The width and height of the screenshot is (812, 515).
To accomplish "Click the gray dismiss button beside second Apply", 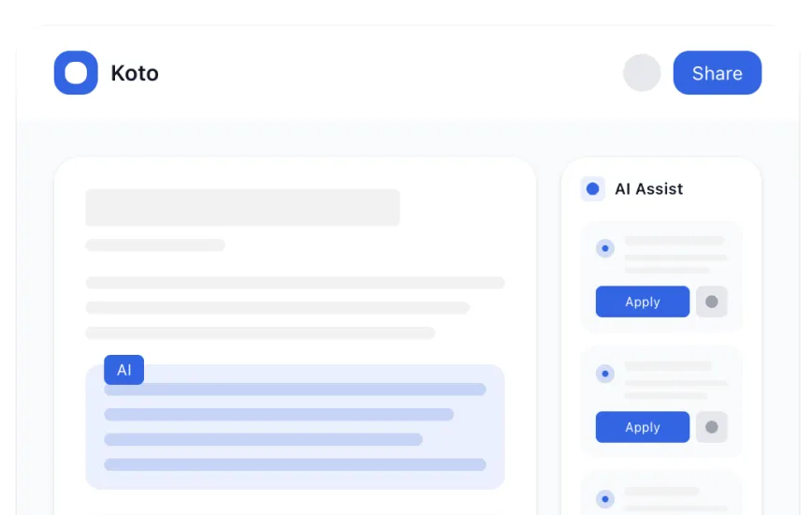I will tap(711, 427).
